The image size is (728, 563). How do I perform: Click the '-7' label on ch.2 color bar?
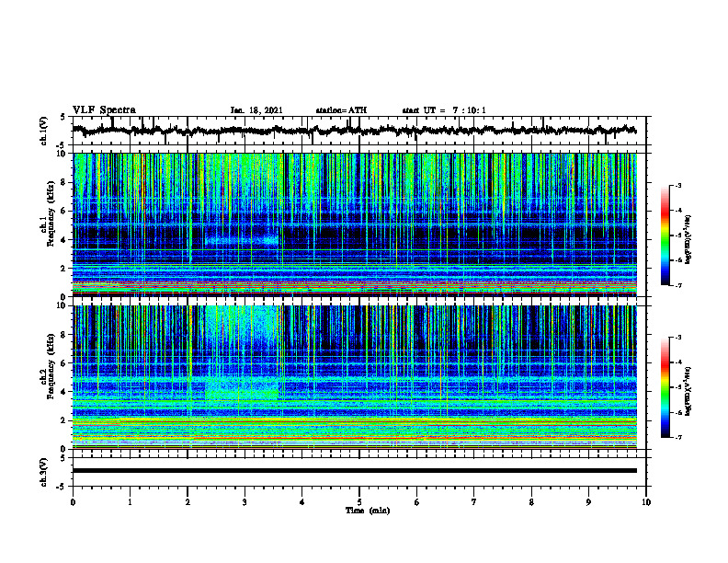[x=678, y=438]
